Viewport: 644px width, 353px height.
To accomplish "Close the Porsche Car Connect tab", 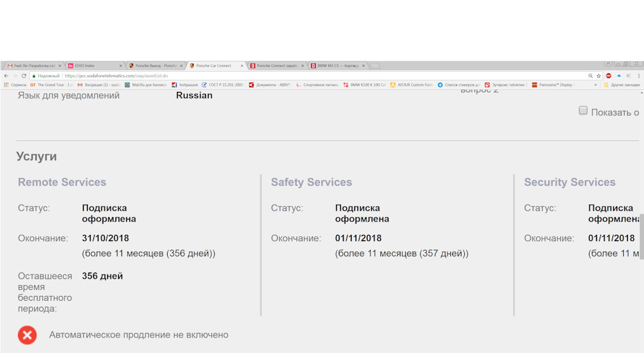I will point(242,66).
